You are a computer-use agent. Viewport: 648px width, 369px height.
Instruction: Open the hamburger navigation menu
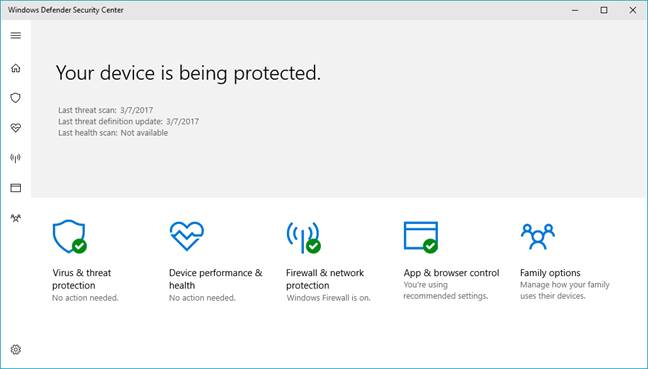click(16, 36)
